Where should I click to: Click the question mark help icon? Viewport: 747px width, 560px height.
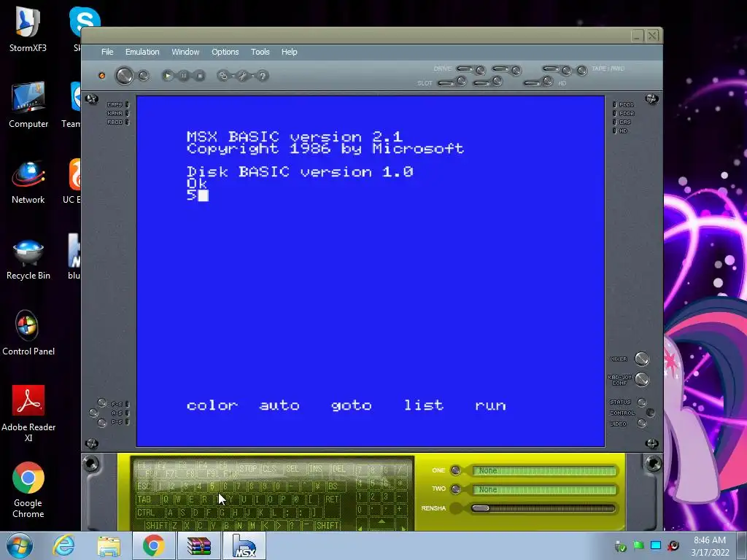(x=263, y=75)
